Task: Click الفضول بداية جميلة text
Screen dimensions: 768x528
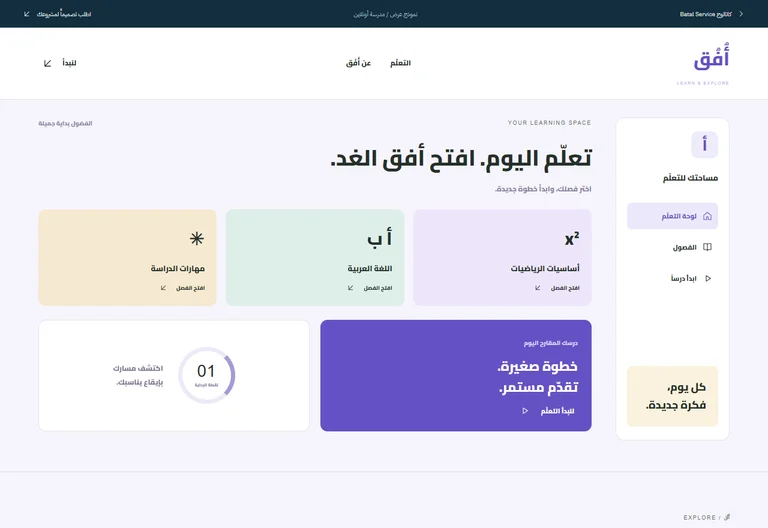Action: [65, 123]
